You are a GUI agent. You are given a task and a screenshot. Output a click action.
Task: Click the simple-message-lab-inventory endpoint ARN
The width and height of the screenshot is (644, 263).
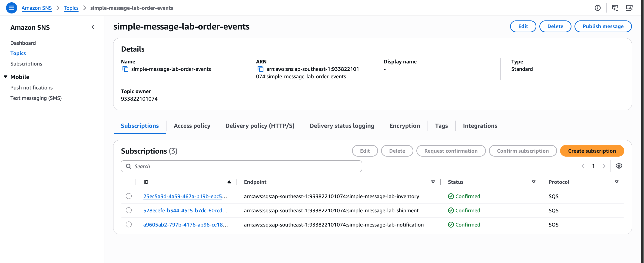(x=331, y=196)
